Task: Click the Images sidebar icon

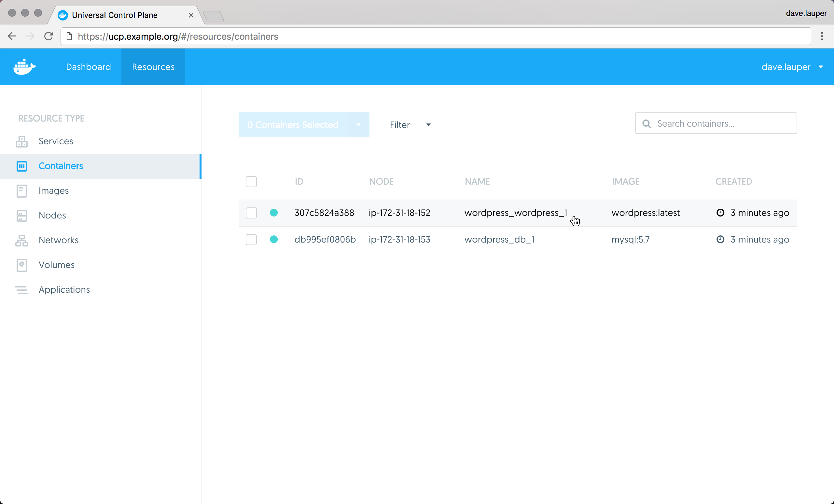Action: (x=22, y=191)
